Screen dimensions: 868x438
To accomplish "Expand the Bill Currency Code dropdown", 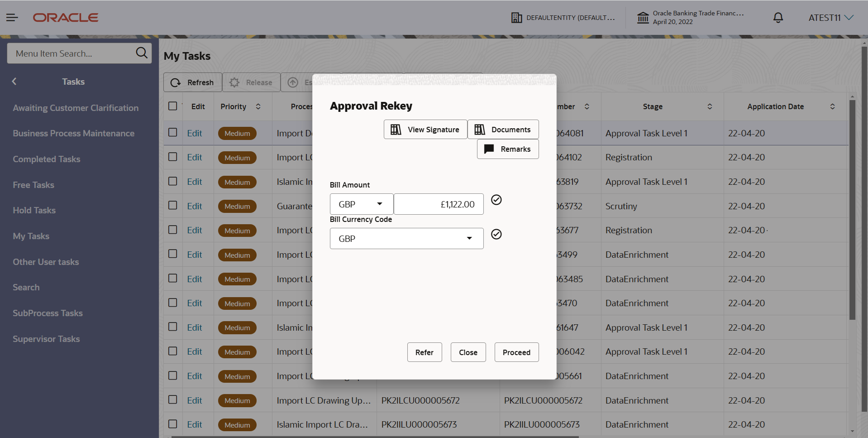I will tap(407, 239).
